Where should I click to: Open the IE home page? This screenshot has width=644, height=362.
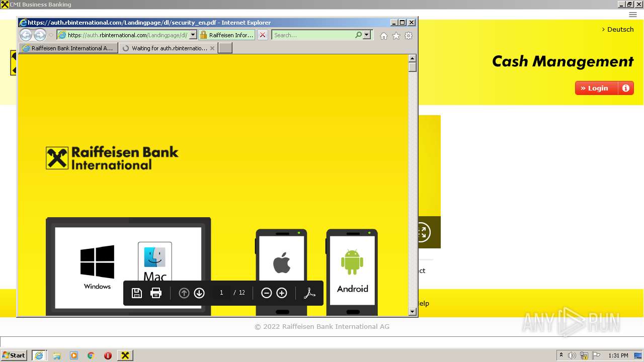coord(384,36)
